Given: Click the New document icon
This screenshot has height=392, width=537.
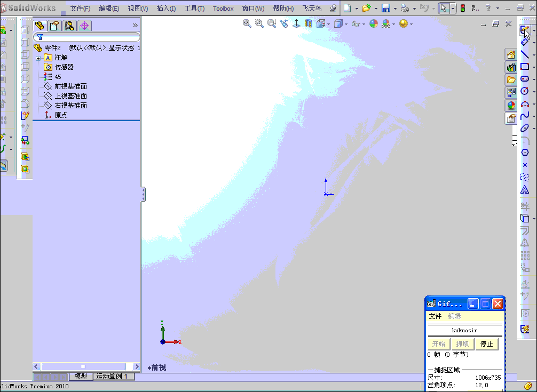Looking at the screenshot, I should [x=348, y=8].
